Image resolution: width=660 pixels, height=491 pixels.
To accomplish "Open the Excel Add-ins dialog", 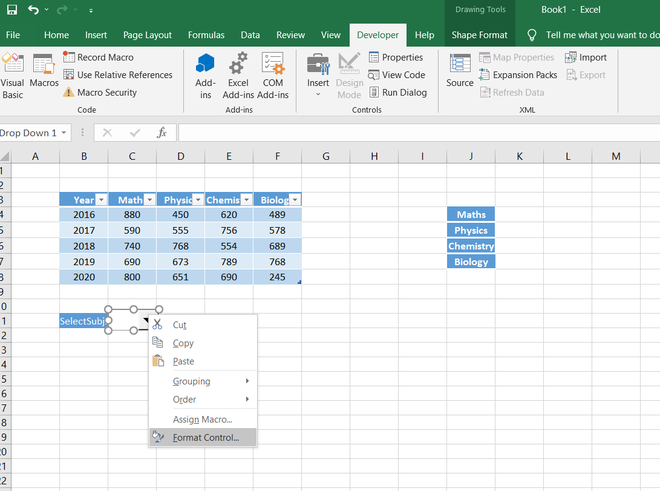I will tap(238, 72).
